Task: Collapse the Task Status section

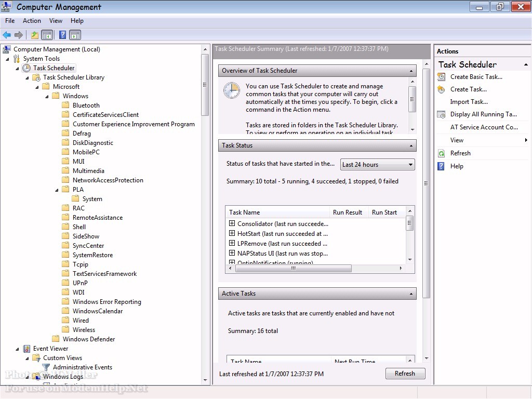Action: click(411, 145)
